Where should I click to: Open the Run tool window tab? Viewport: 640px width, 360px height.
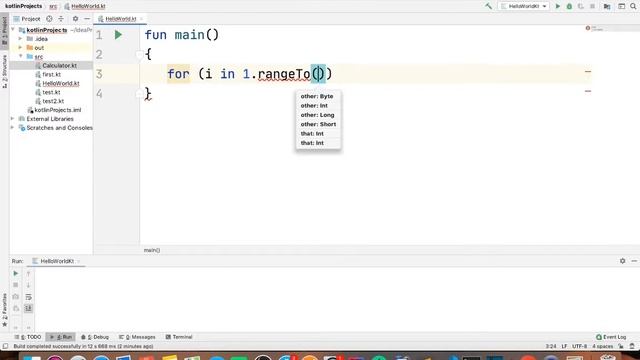pos(60,337)
